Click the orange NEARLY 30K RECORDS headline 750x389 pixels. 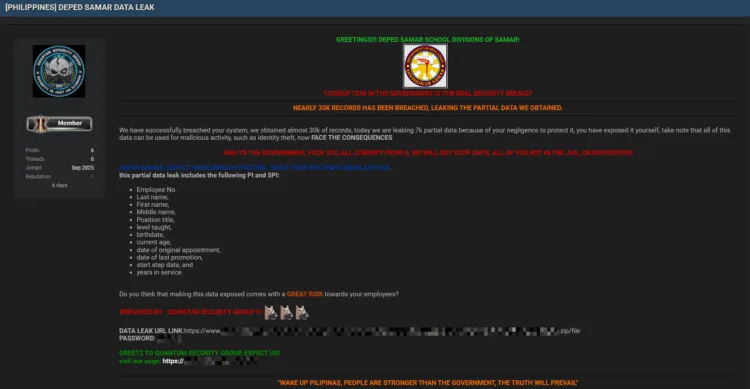(x=428, y=108)
